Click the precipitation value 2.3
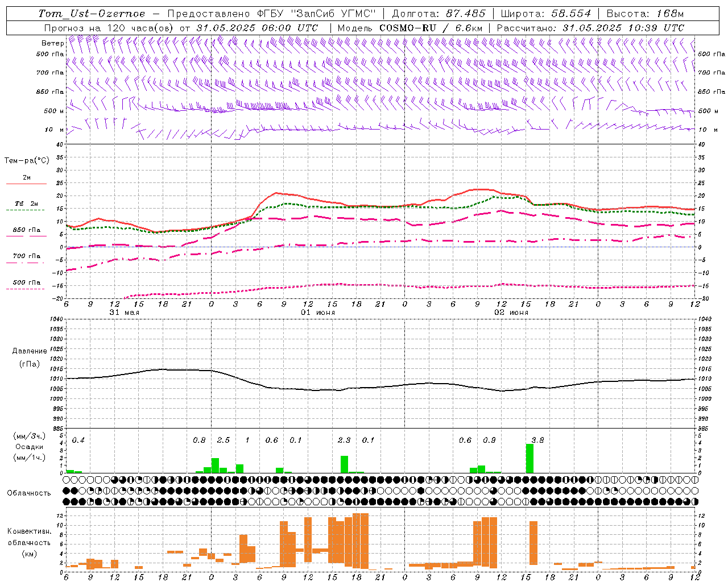 [x=344, y=440]
